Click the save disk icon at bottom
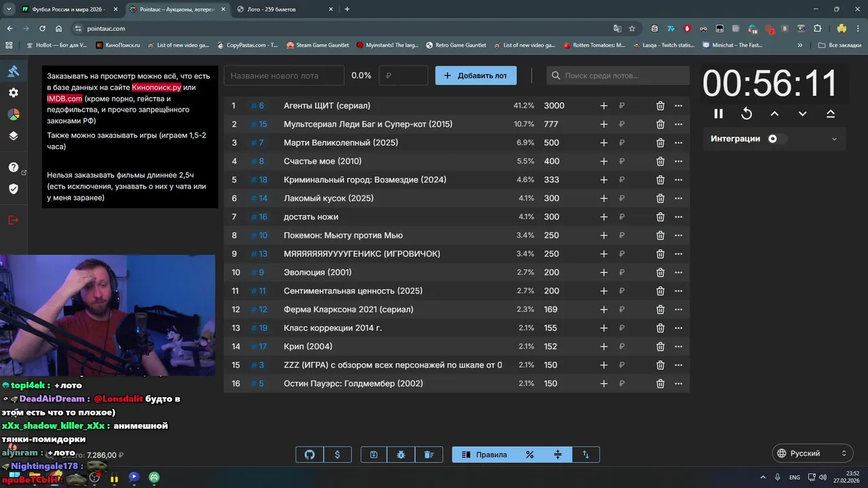 (x=374, y=455)
